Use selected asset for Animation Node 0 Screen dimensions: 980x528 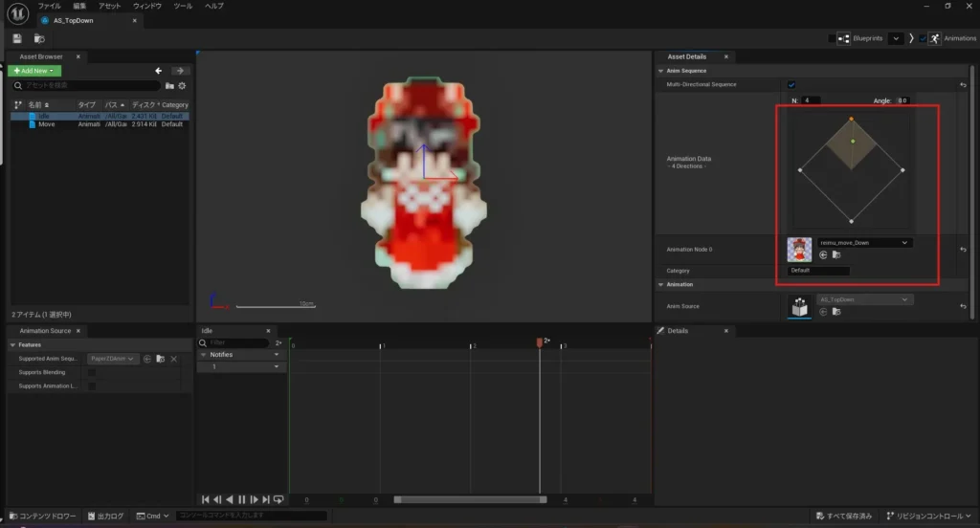click(823, 255)
